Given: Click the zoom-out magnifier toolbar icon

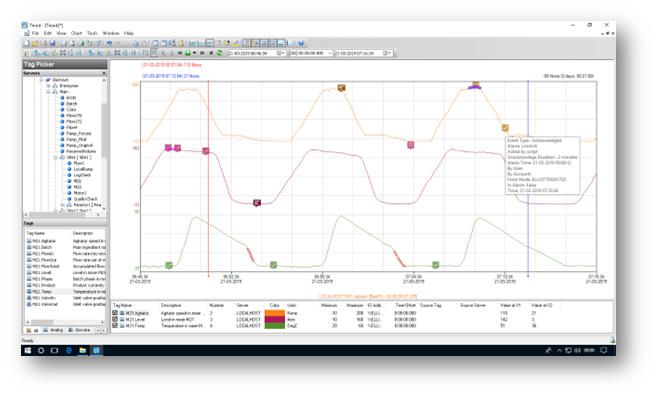Looking at the screenshot, I should pyautogui.click(x=171, y=53).
